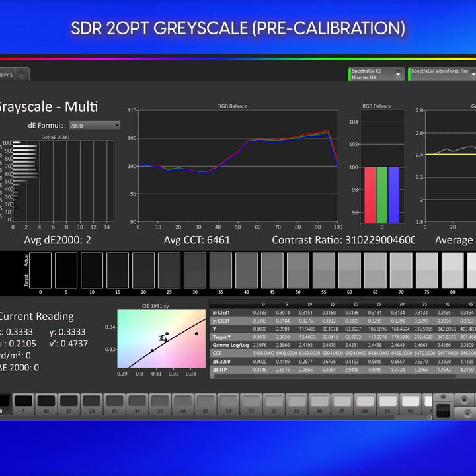Click the 'Grayscale - Multi' heading
The image size is (476, 476).
[x=48, y=107]
